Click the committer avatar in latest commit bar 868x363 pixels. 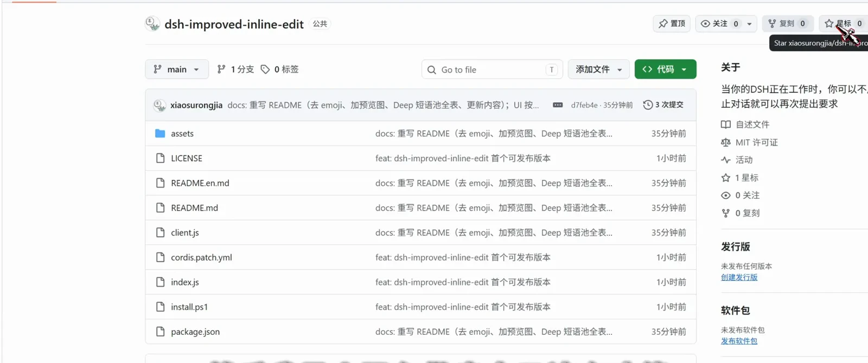(159, 105)
